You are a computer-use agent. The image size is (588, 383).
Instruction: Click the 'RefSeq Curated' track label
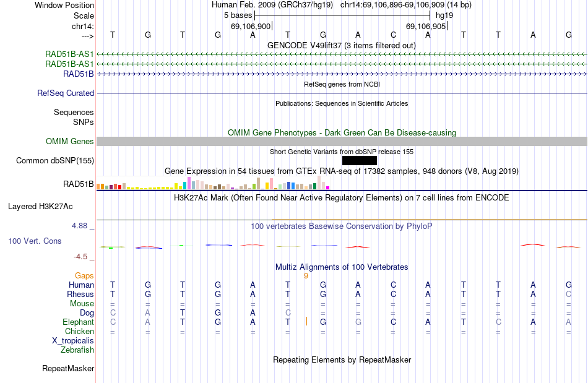65,93
